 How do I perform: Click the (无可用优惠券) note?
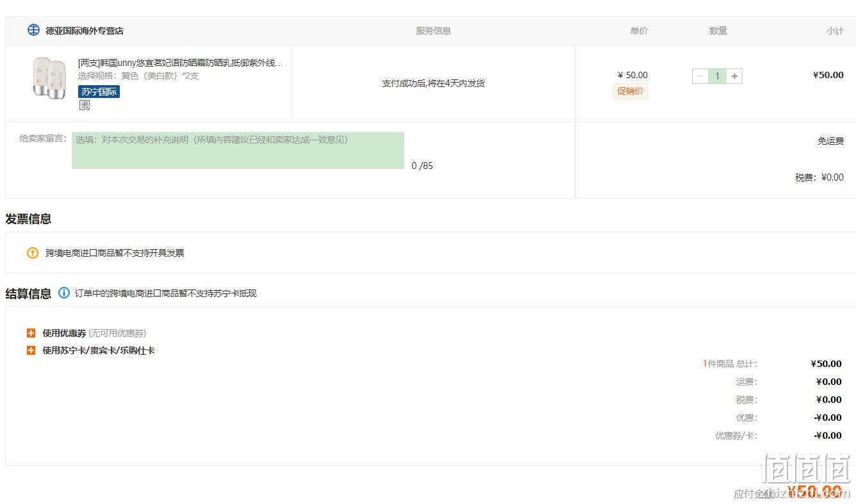[x=117, y=333]
